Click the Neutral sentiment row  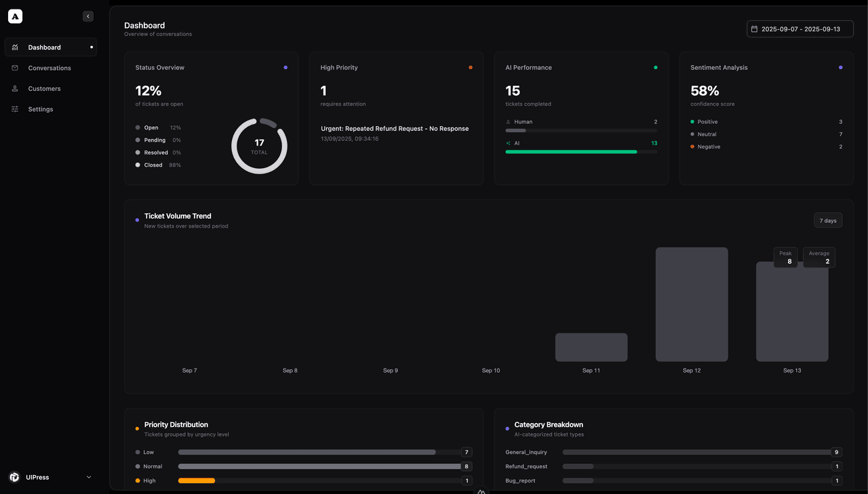click(x=766, y=134)
